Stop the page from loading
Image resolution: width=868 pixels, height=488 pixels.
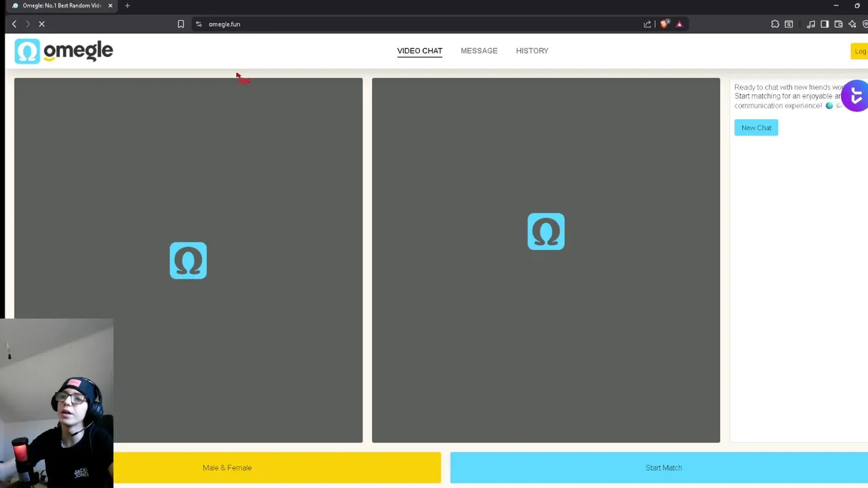[41, 24]
